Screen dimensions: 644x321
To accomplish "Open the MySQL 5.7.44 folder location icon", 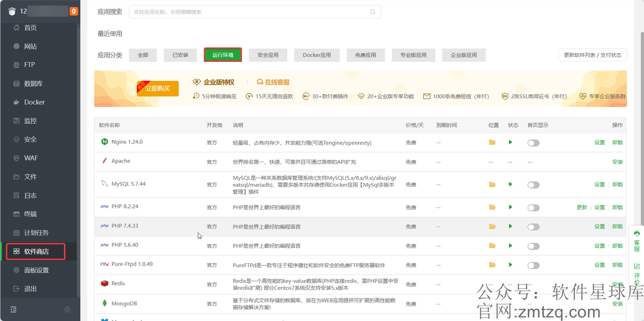I will click(492, 184).
